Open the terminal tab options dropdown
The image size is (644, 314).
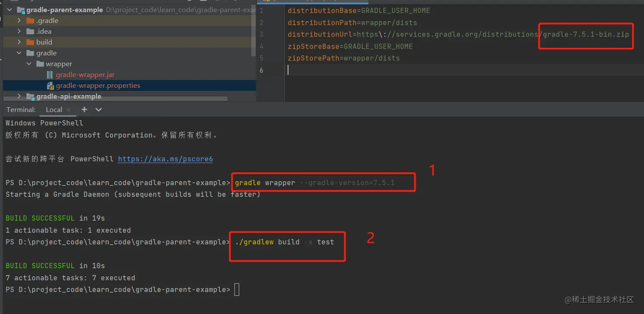(x=99, y=109)
